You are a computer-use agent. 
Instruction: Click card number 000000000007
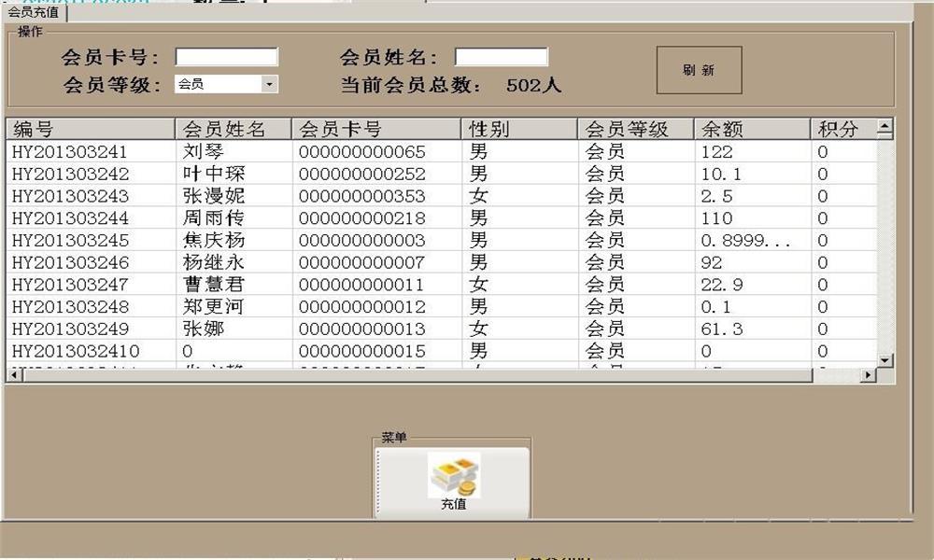tap(362, 262)
